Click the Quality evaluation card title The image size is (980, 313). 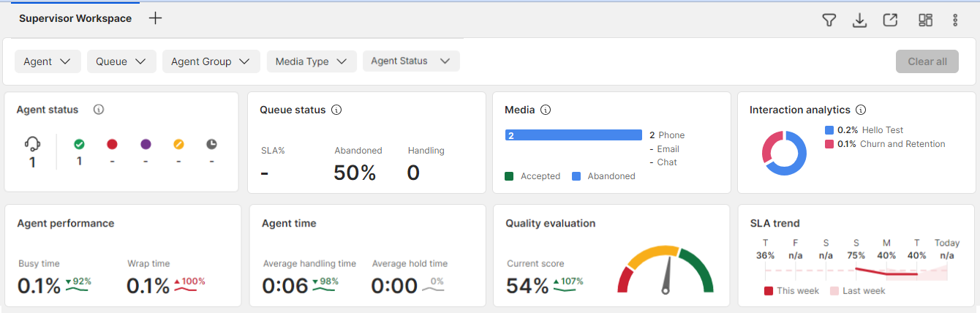[x=551, y=223]
